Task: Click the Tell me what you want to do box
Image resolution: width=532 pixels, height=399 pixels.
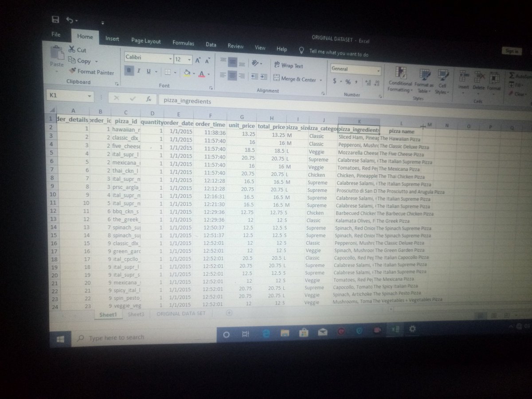Action: pyautogui.click(x=339, y=53)
